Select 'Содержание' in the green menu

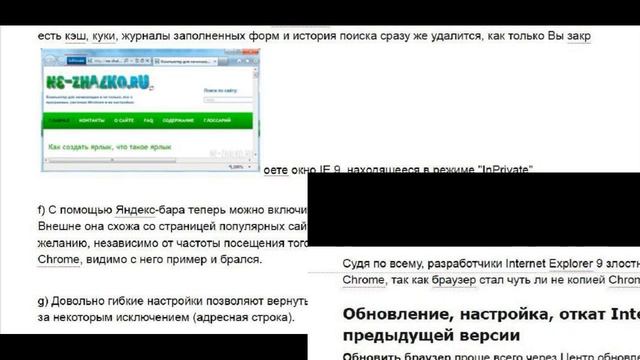pos(178,120)
